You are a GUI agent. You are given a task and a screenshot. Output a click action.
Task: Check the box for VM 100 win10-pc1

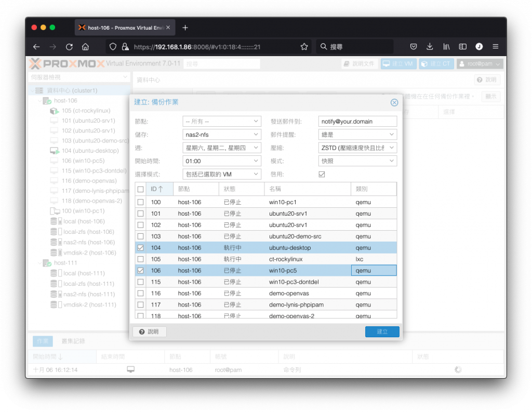click(140, 202)
